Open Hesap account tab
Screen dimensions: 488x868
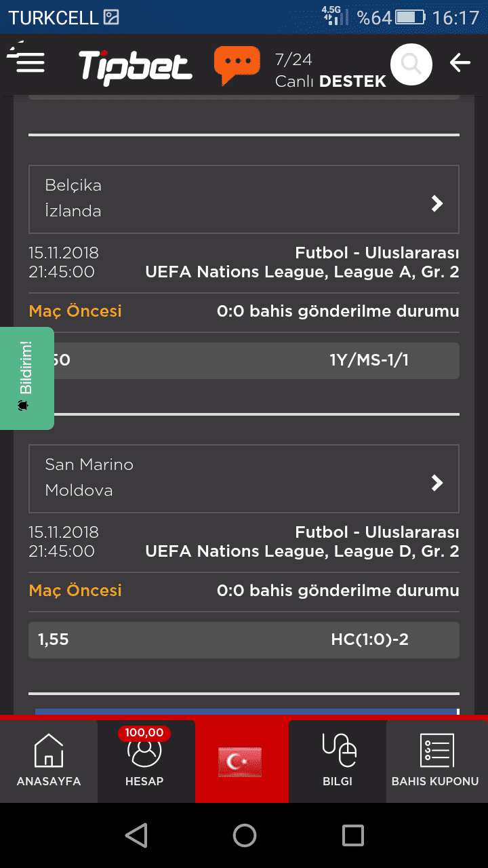[144, 761]
